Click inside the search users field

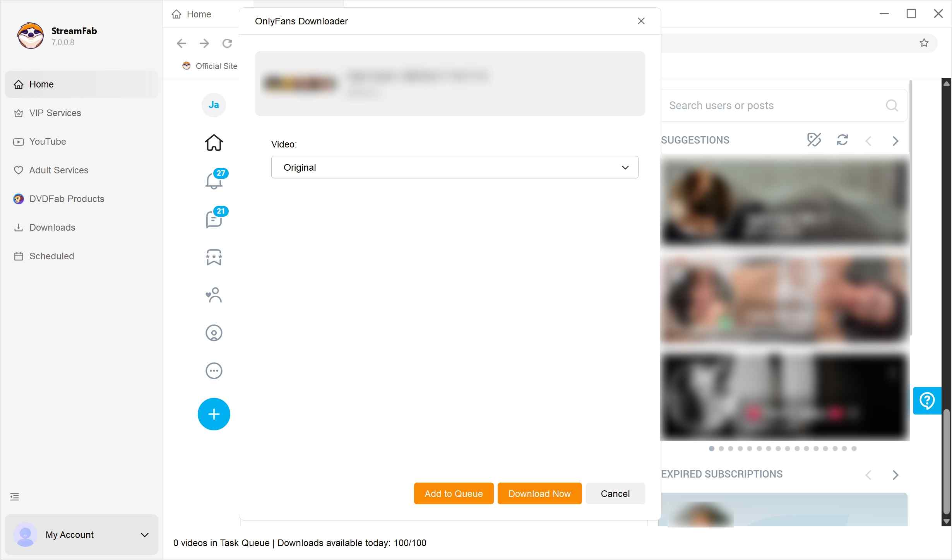774,105
